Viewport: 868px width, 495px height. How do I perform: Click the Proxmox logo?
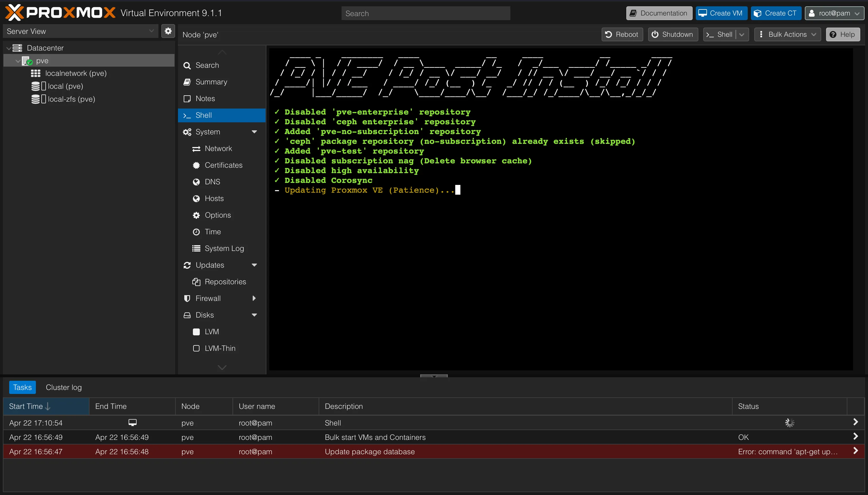point(60,13)
